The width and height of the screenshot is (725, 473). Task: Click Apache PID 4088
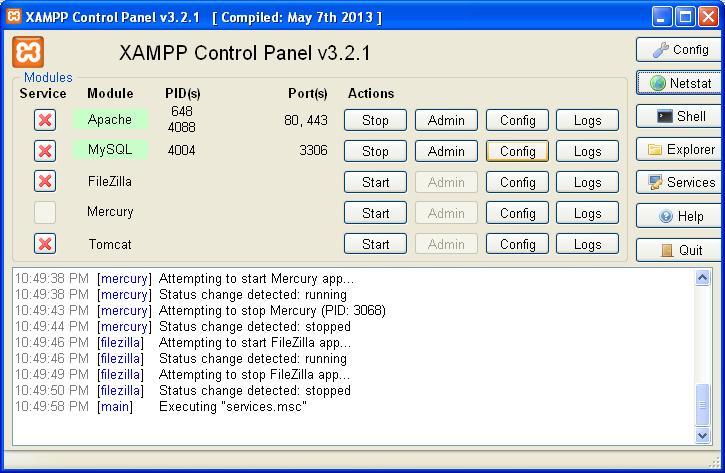(182, 127)
